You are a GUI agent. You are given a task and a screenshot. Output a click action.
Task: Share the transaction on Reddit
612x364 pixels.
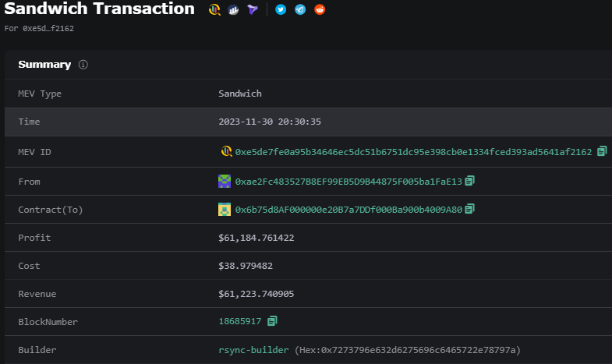pyautogui.click(x=320, y=10)
